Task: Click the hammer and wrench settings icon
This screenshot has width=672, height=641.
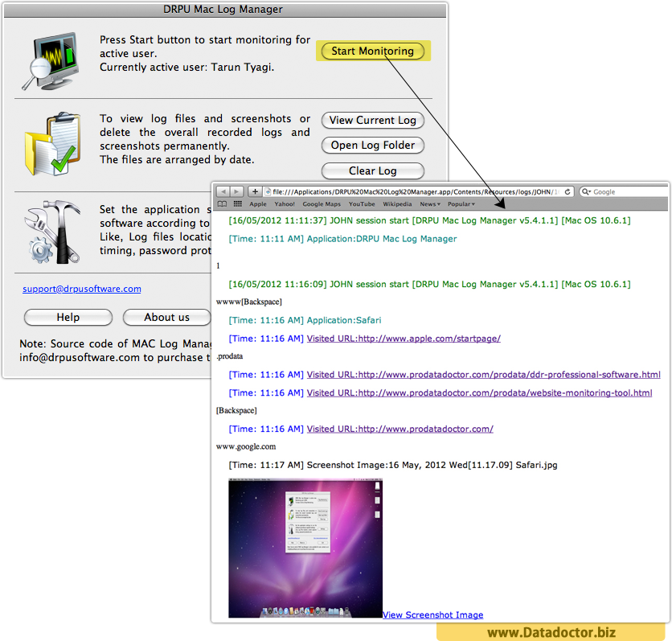Action: [x=53, y=232]
